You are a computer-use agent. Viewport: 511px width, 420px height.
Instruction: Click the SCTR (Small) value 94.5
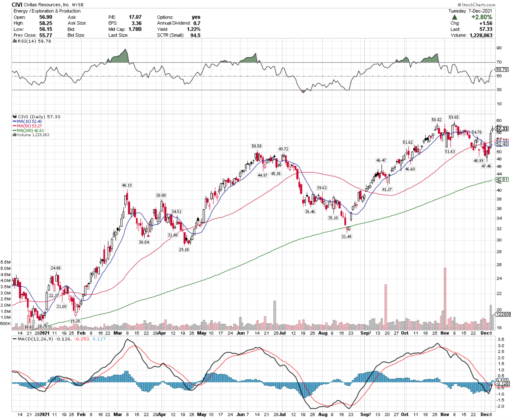195,35
